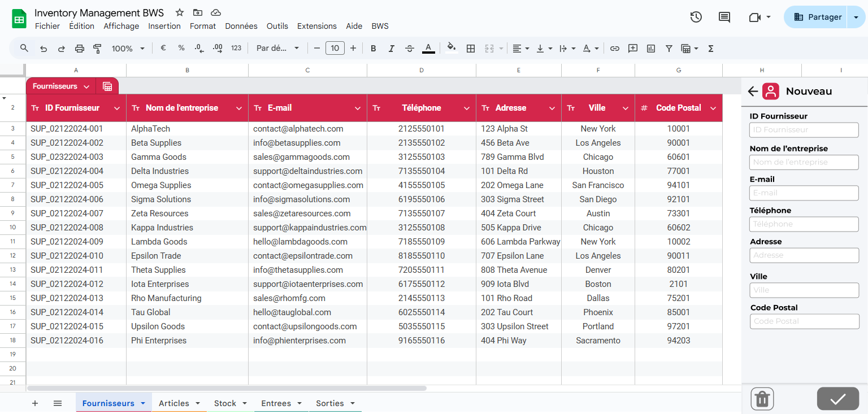Insert a link

click(x=615, y=49)
